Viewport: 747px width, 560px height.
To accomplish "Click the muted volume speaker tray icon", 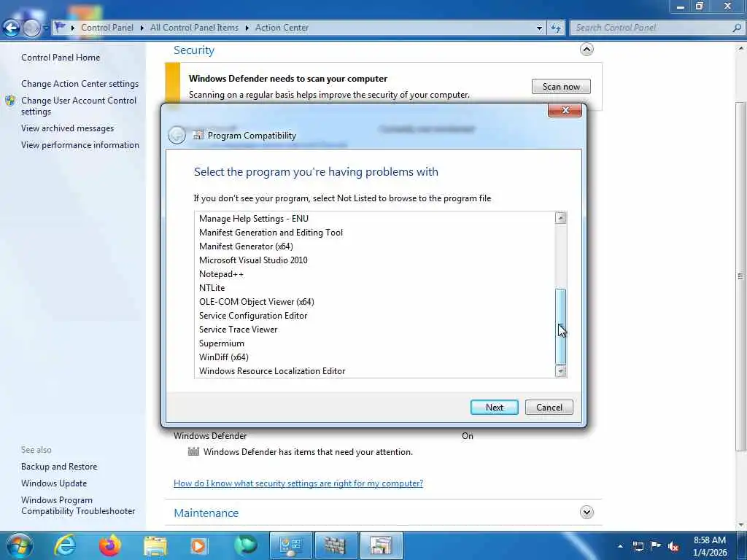I will tap(673, 547).
